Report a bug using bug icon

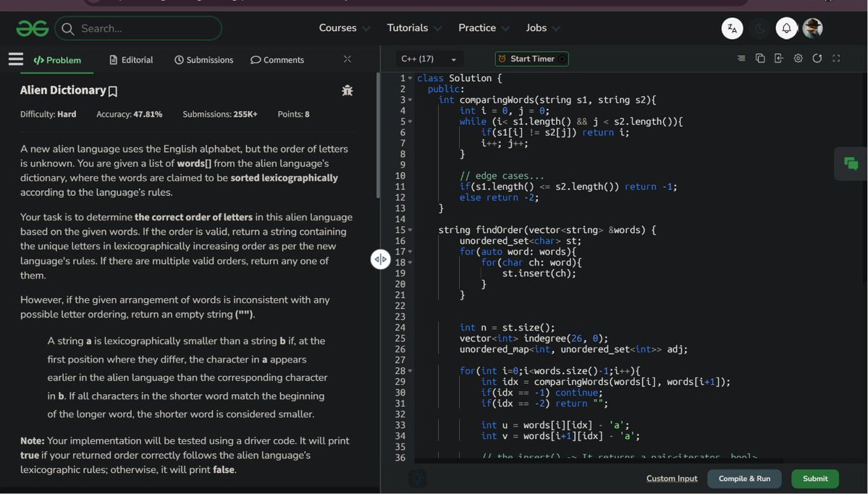pos(347,90)
